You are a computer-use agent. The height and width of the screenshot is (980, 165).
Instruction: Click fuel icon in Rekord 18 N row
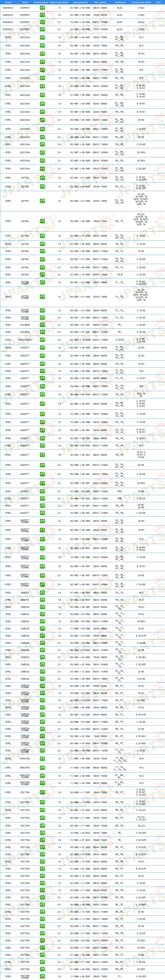42,758
